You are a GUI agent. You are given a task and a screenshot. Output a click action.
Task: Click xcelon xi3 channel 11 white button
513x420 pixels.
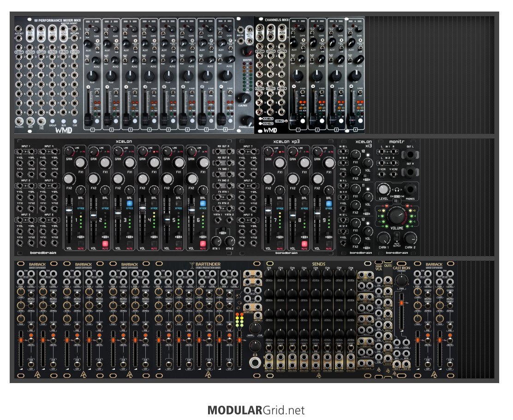[x=368, y=189]
